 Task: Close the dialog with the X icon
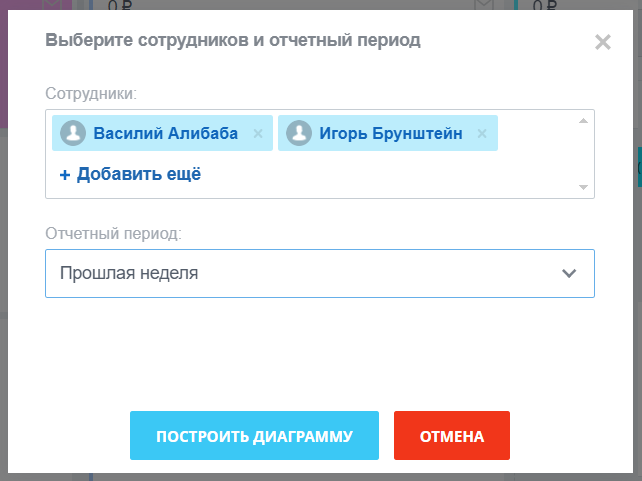pyautogui.click(x=602, y=42)
